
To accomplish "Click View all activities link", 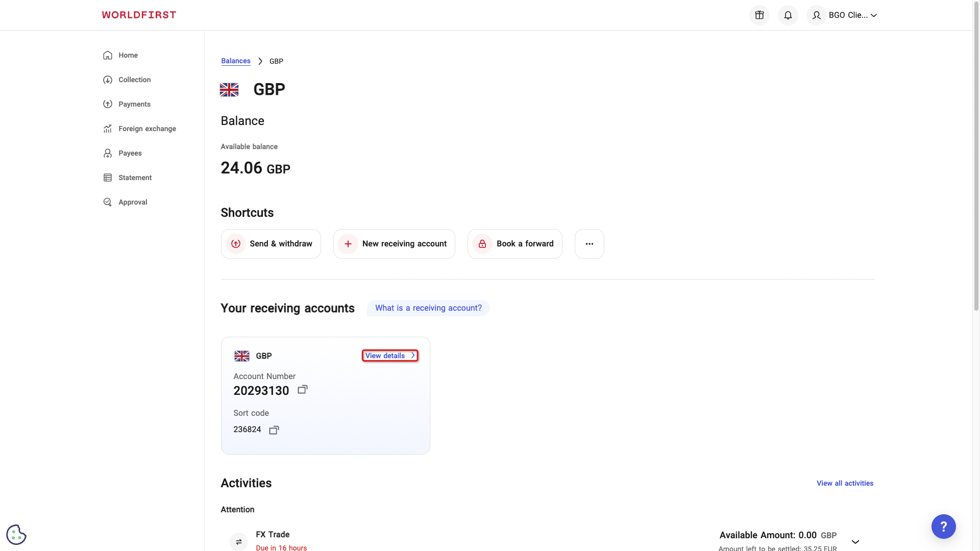I will 845,483.
